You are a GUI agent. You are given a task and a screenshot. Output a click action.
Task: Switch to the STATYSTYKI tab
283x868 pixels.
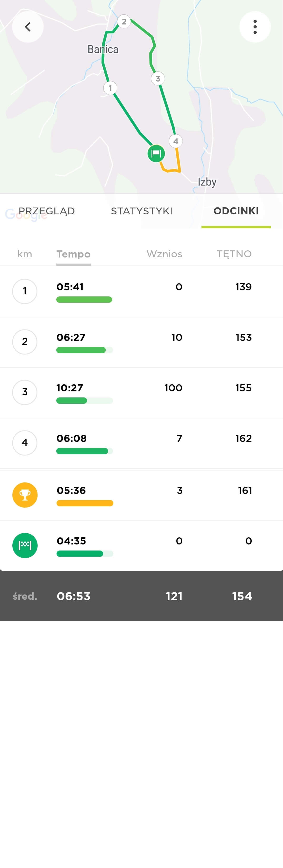[x=141, y=211]
